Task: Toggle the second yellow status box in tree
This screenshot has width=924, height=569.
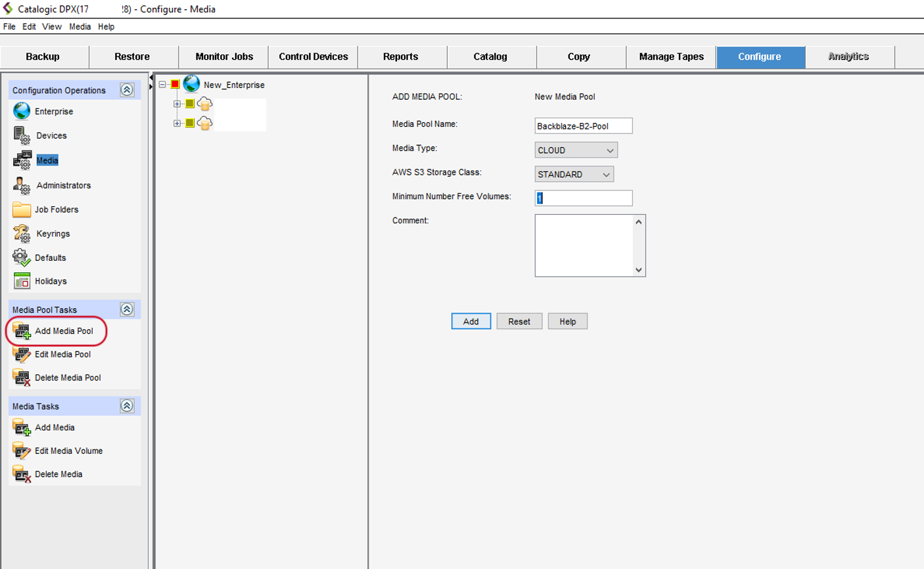Action: 190,123
